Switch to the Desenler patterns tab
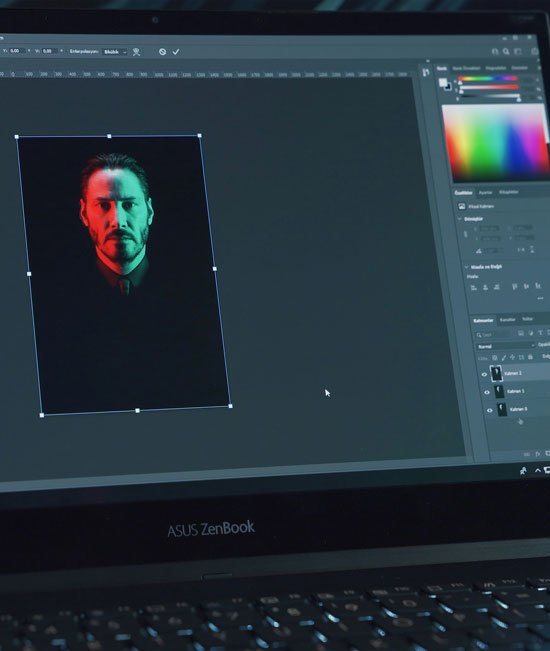 (519, 68)
